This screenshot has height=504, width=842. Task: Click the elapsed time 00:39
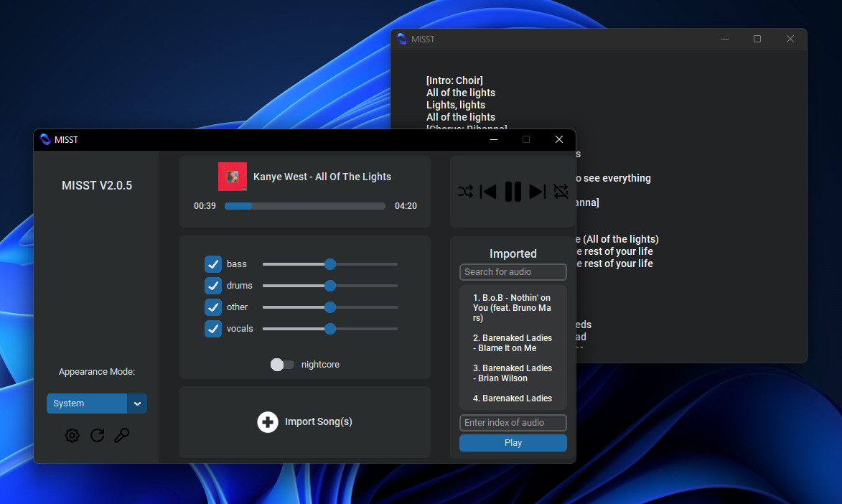pos(205,206)
